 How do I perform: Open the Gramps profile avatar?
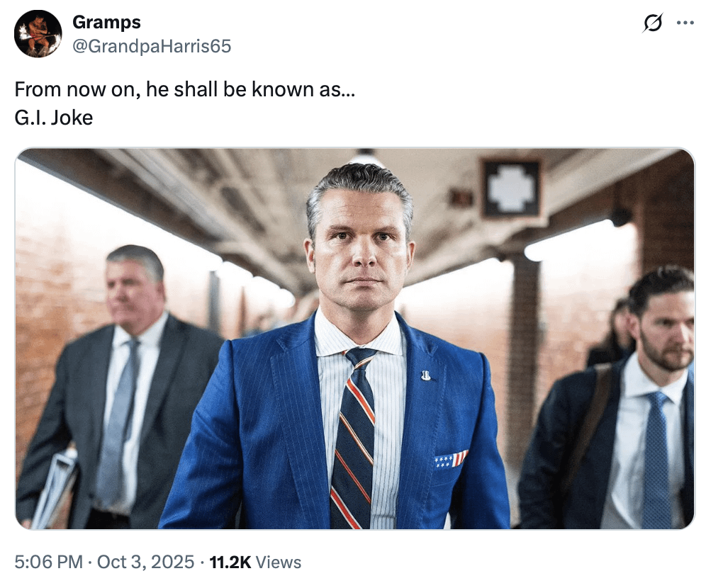click(38, 34)
